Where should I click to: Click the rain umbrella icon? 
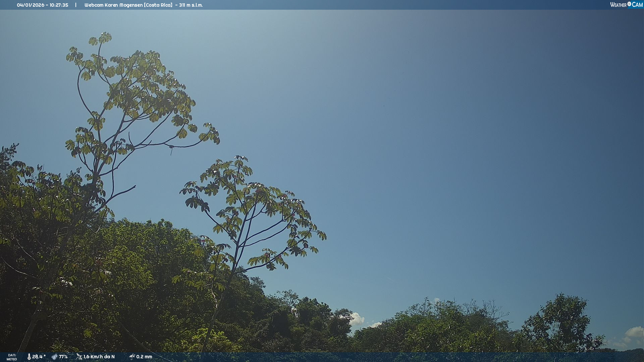coord(132,357)
